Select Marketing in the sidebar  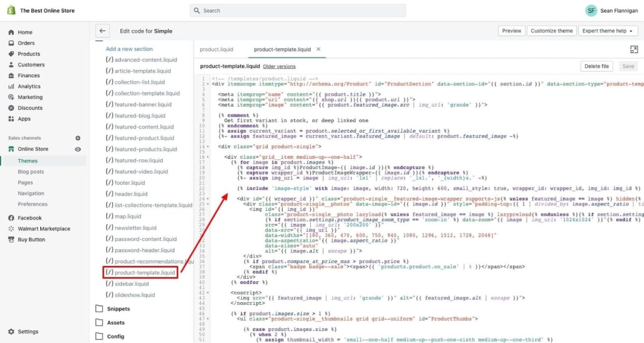(x=30, y=97)
